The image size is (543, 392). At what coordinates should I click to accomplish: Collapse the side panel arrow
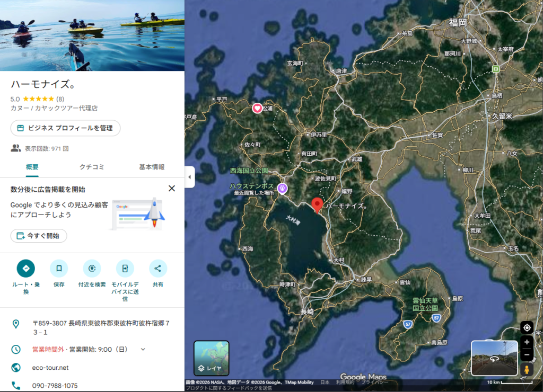pos(189,177)
